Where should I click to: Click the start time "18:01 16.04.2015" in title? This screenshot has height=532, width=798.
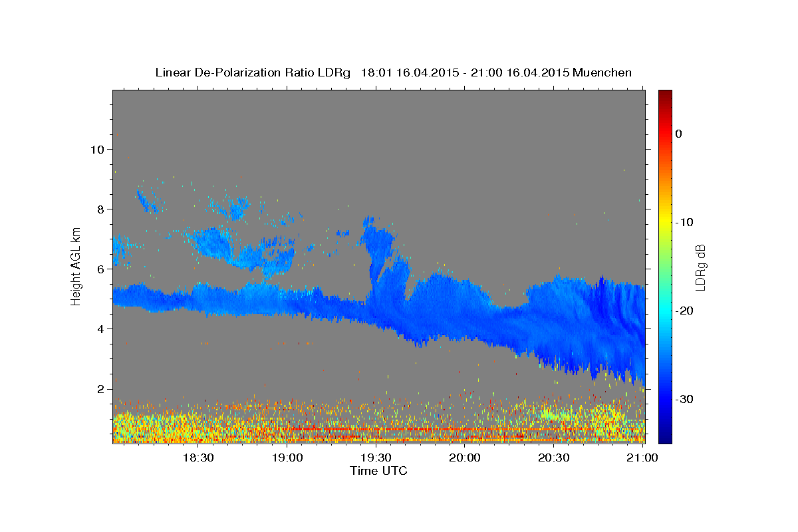(409, 72)
